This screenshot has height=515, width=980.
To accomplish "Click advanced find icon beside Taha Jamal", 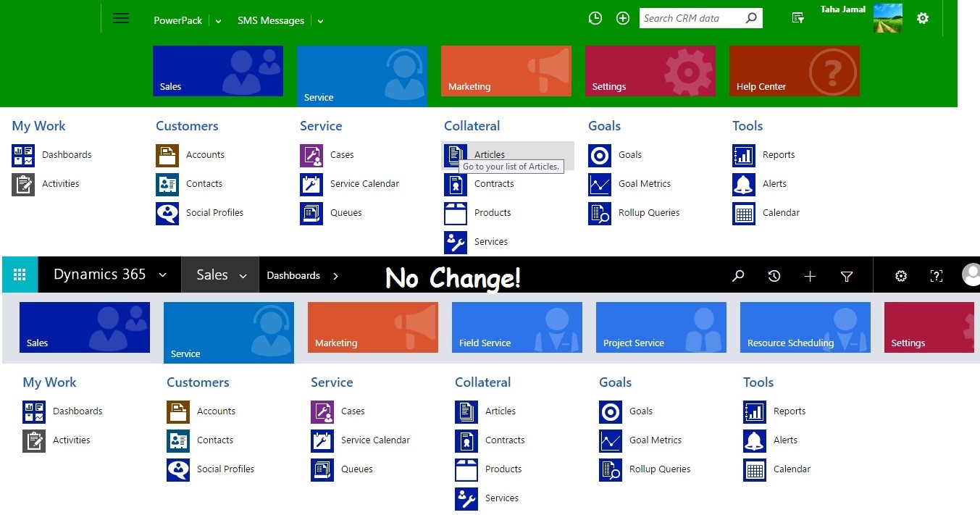I will 798,19.
